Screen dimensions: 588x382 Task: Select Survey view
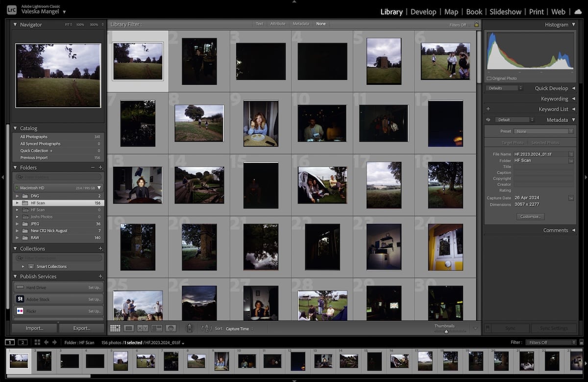[x=157, y=328]
